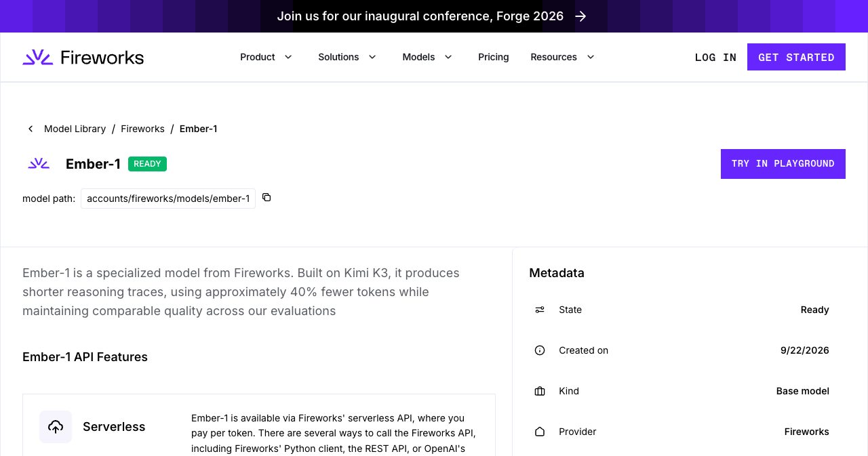Click the Created on info icon
868x456 pixels.
click(x=540, y=350)
